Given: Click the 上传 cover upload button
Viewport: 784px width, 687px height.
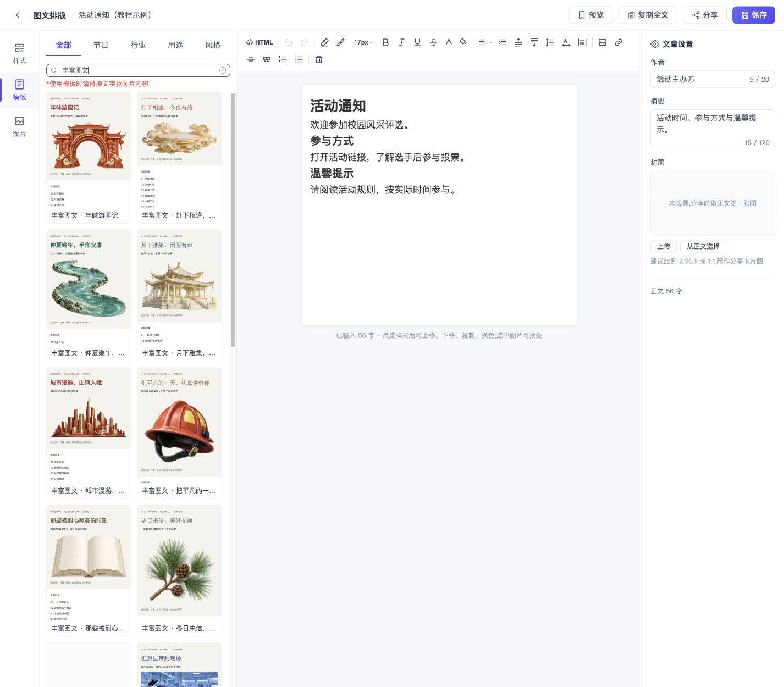Looking at the screenshot, I should tap(664, 246).
